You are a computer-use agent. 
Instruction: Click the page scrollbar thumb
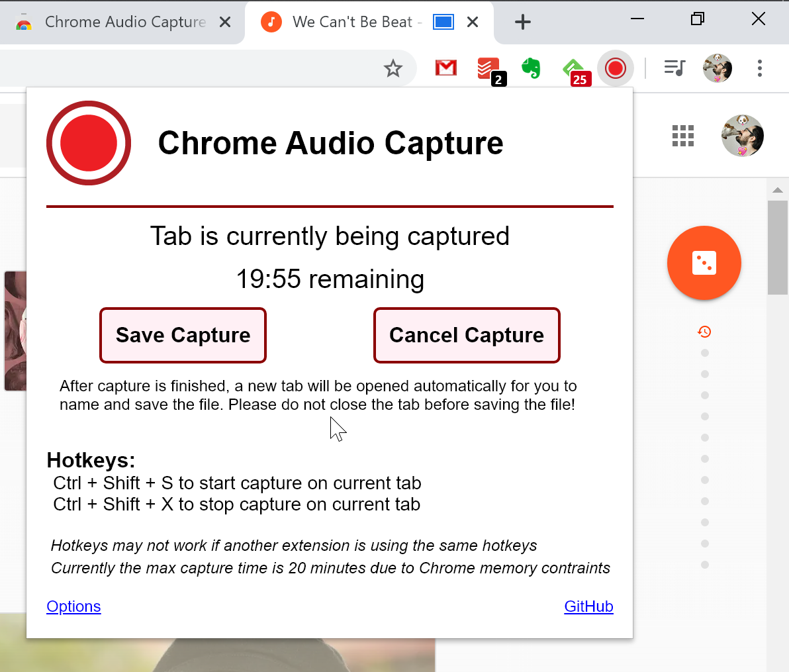777,245
